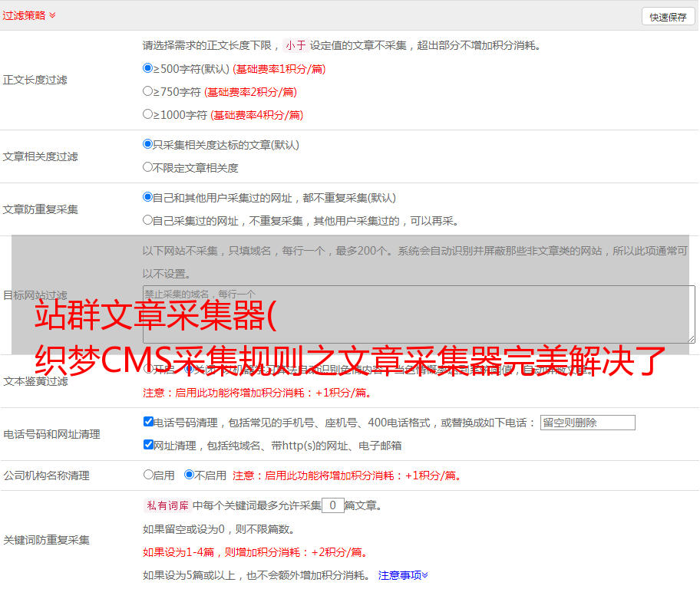700x589 pixels.
Task: Click the 快速保存 button
Action: 668,17
